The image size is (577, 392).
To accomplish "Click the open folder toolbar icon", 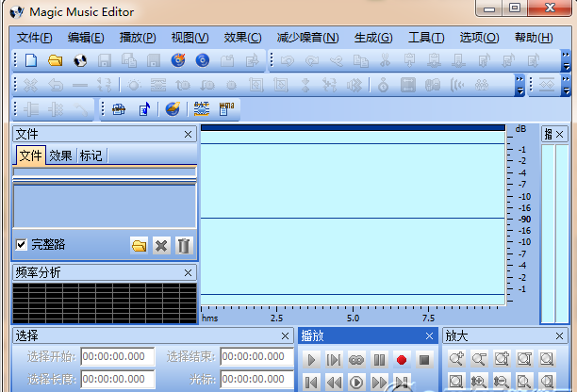I will [56, 60].
